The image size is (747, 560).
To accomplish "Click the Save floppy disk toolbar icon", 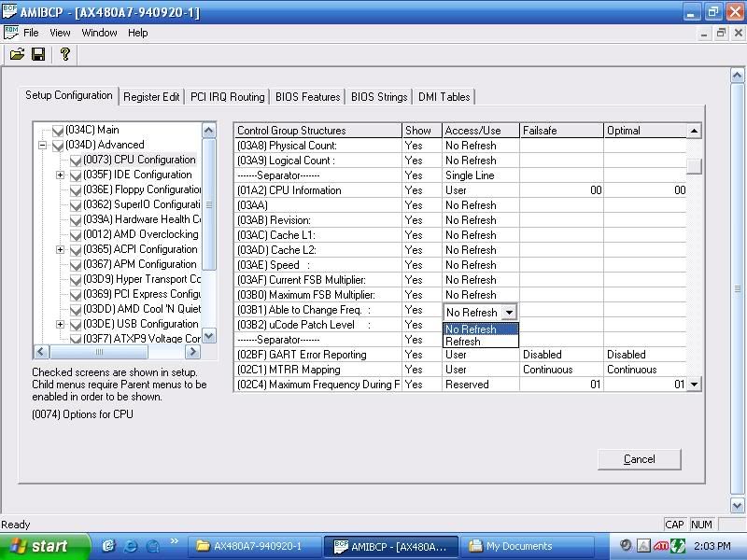I will [x=38, y=54].
